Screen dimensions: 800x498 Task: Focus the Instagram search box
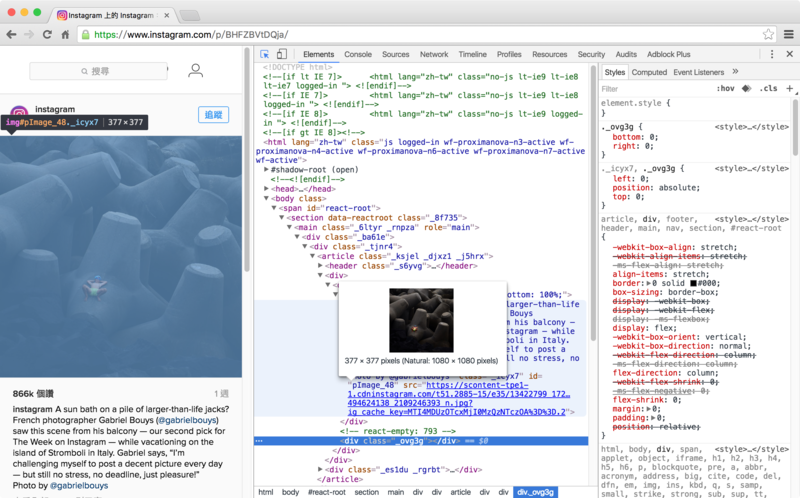(x=98, y=71)
